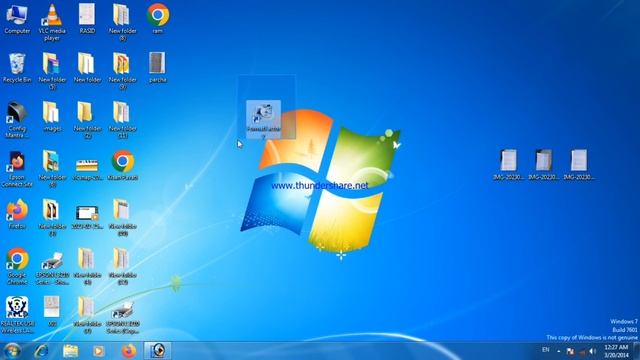The width and height of the screenshot is (640, 360).
Task: Show hidden system tray icons
Action: (559, 351)
